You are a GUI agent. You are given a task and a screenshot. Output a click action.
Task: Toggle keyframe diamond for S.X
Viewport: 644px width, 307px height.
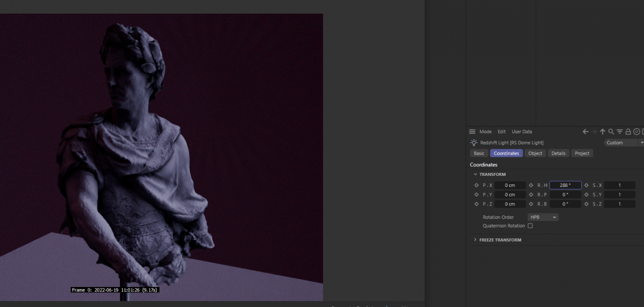pos(586,185)
